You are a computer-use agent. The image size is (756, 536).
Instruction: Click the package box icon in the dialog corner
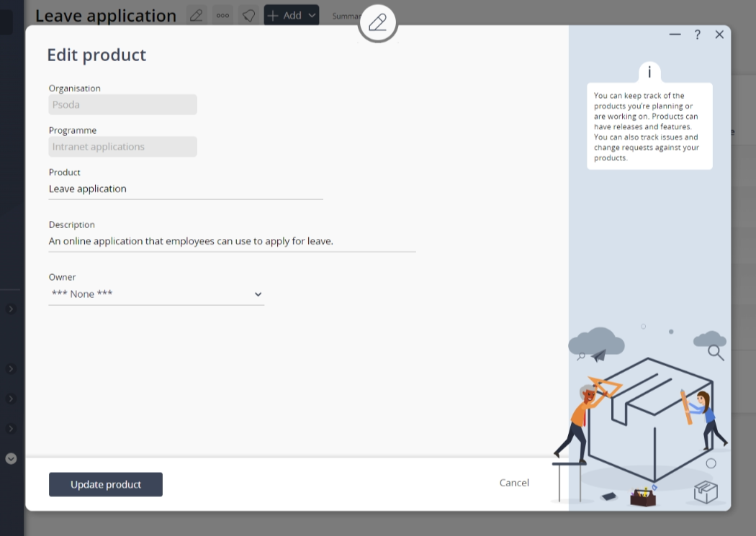tap(706, 492)
